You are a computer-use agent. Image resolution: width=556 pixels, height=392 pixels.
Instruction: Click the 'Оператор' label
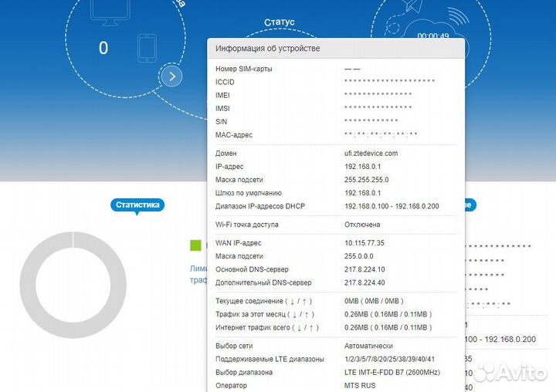231,385
